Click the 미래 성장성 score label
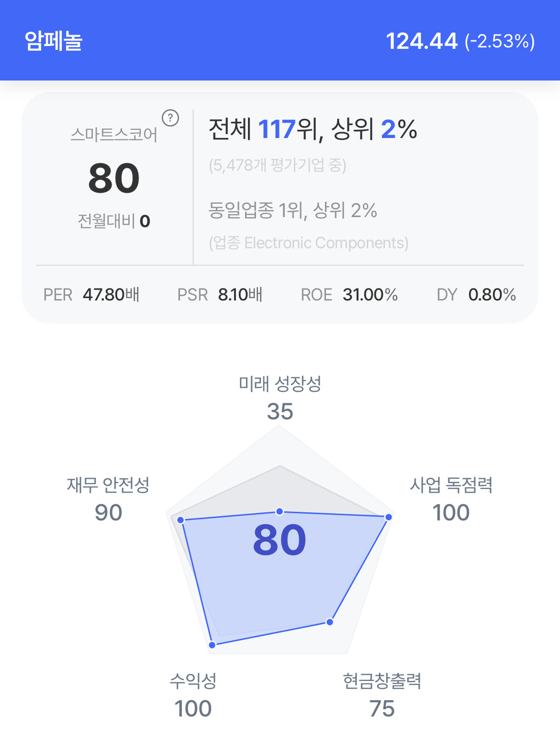The height and width of the screenshot is (750, 560). (x=280, y=384)
